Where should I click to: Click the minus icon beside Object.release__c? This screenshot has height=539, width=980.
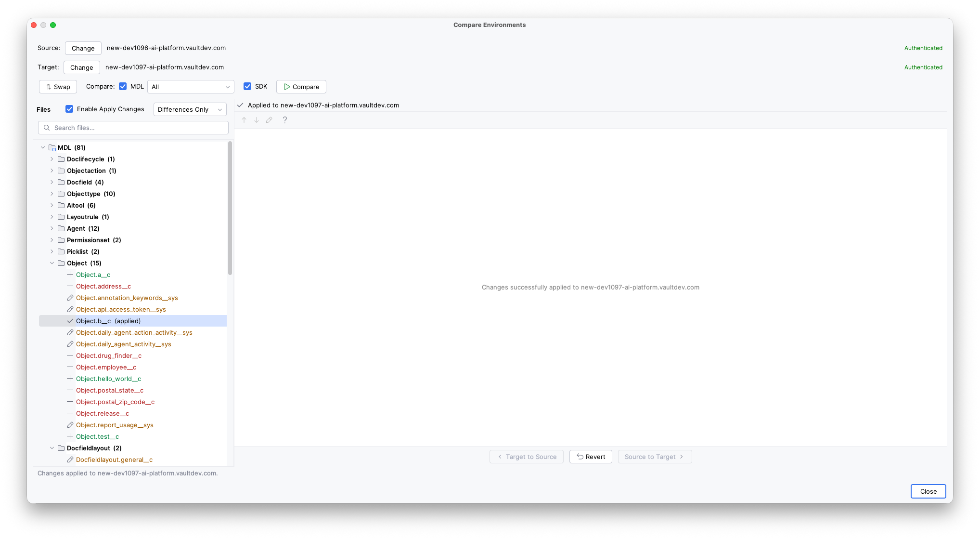click(70, 413)
